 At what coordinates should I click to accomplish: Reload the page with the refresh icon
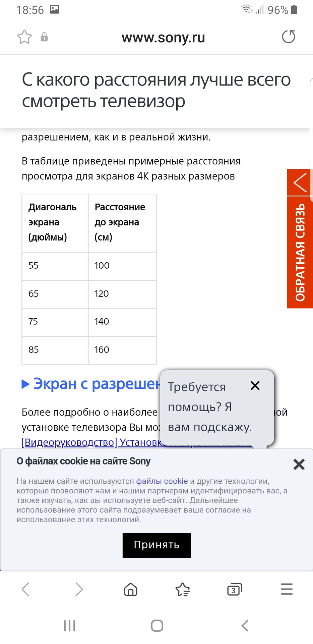[x=288, y=37]
